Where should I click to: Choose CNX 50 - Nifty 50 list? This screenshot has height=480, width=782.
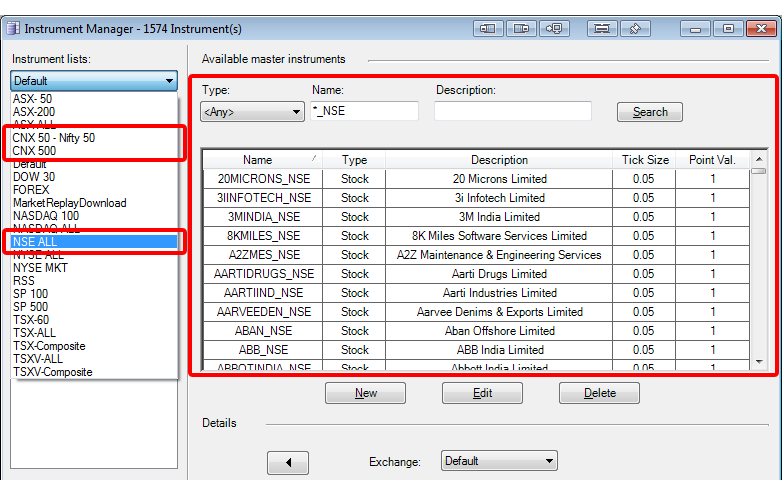pyautogui.click(x=53, y=138)
